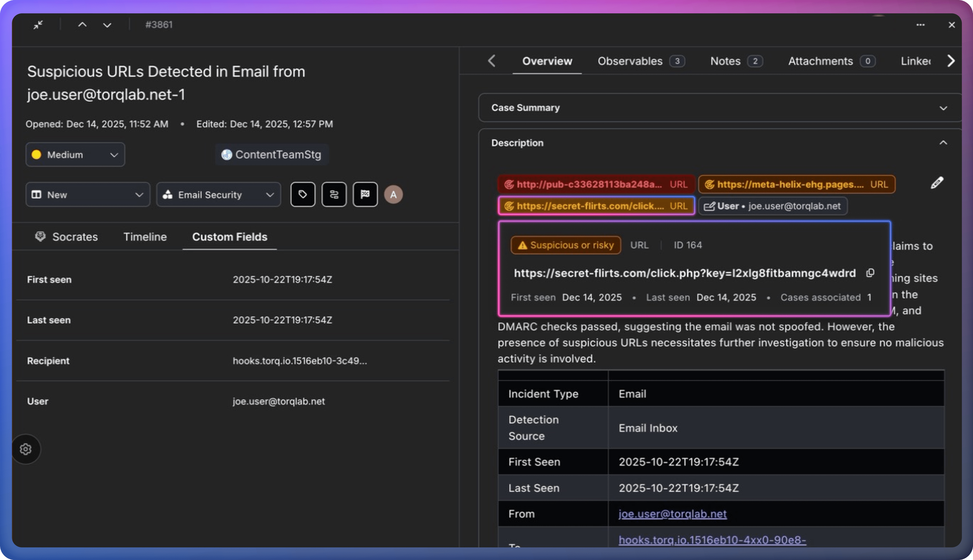Go to previous case with up arrow

tap(82, 25)
